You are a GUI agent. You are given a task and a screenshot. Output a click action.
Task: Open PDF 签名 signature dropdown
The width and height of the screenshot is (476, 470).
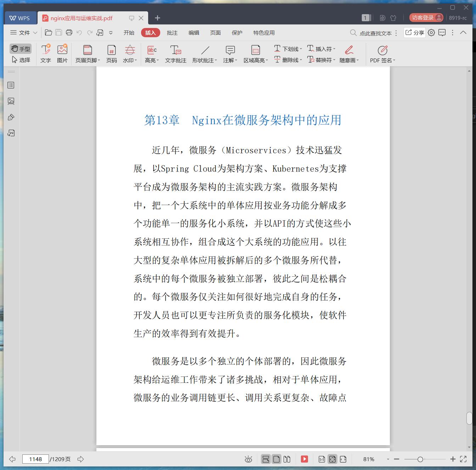coord(382,54)
